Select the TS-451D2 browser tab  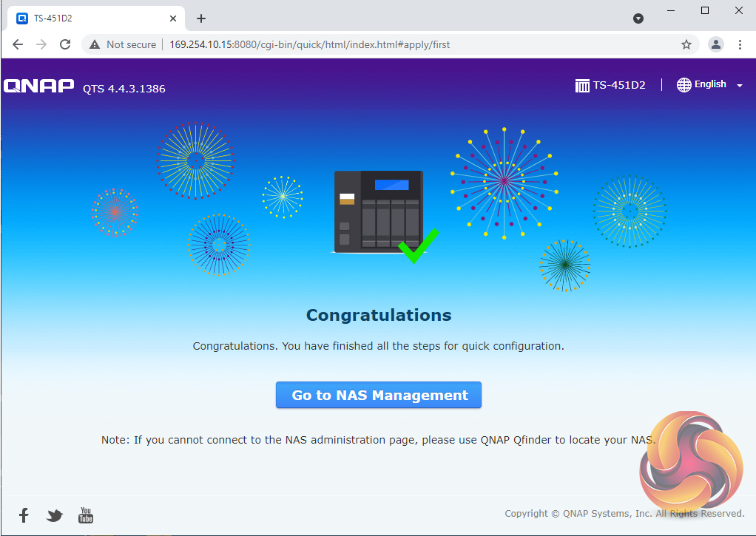96,18
